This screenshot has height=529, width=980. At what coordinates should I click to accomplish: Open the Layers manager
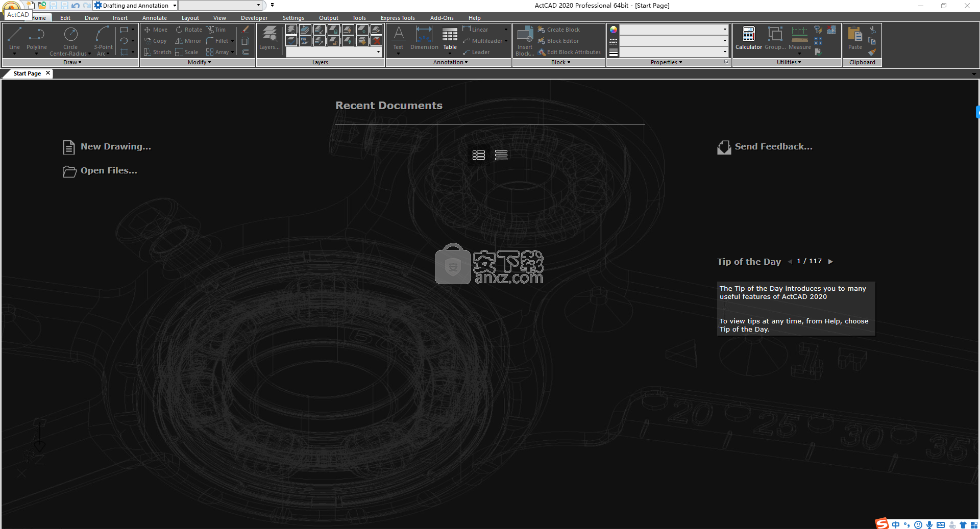269,38
